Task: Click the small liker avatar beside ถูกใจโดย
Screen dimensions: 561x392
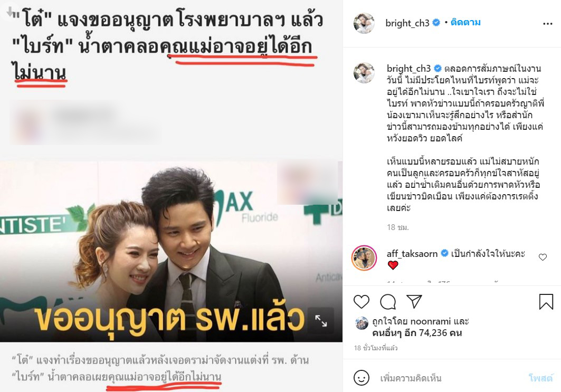Action: (362, 323)
